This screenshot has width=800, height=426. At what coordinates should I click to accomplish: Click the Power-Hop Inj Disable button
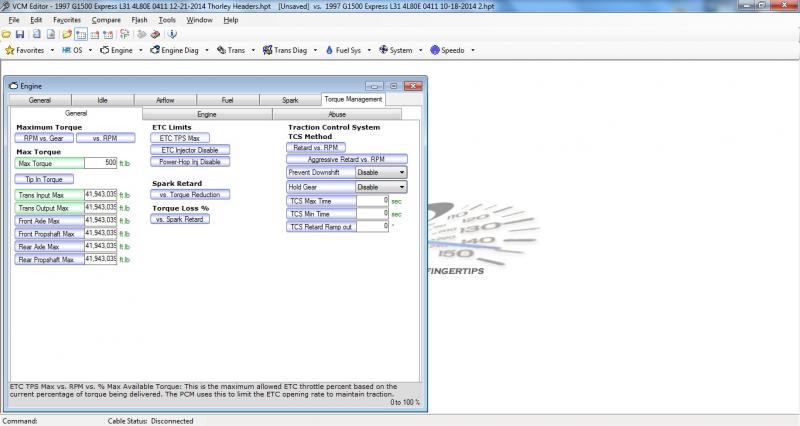click(x=190, y=162)
